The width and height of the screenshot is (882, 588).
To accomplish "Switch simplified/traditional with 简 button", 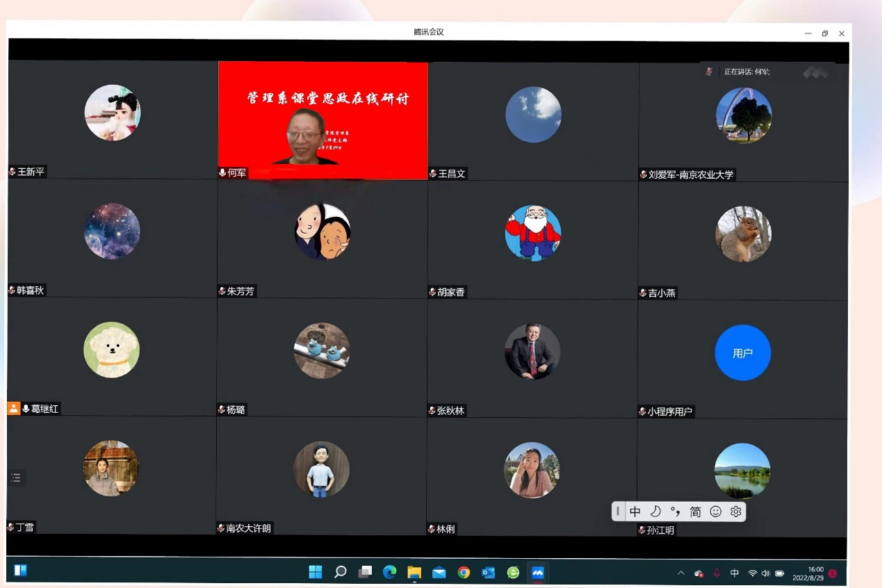I will pyautogui.click(x=695, y=512).
